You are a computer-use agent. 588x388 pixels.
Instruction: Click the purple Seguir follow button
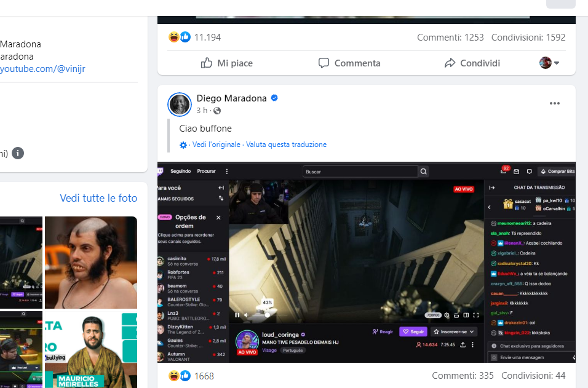click(413, 332)
